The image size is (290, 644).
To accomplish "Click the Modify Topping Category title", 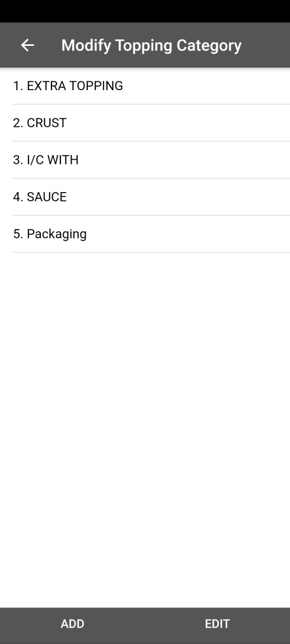I will click(151, 45).
